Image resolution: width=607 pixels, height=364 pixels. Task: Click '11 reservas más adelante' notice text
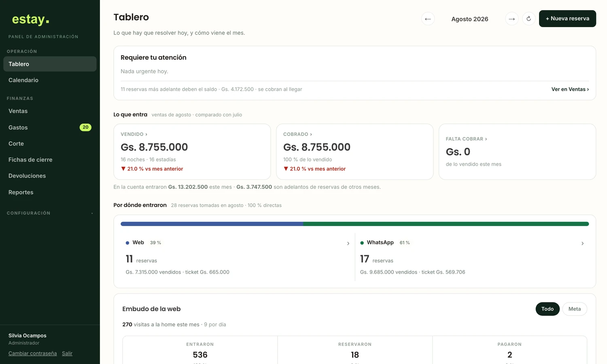[211, 89]
